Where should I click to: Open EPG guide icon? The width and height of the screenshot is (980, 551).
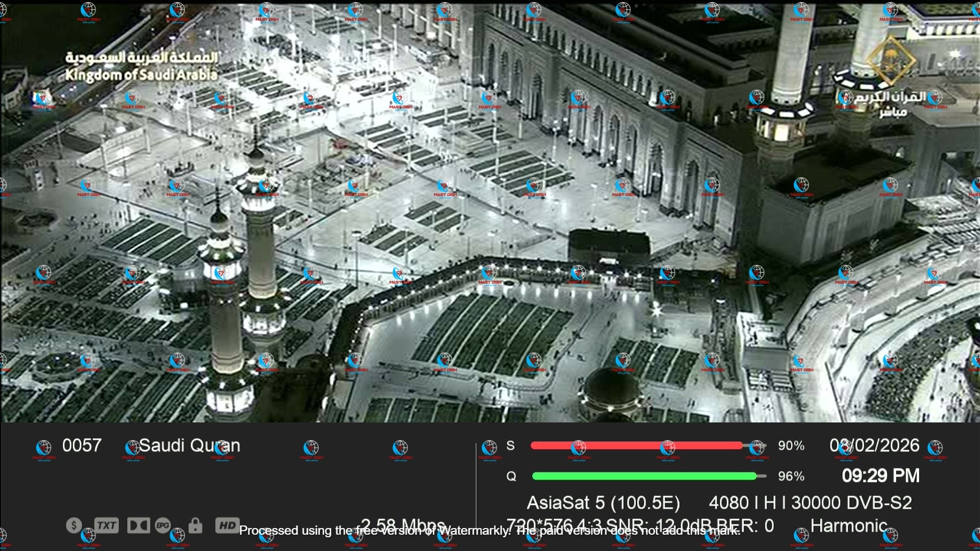pyautogui.click(x=163, y=525)
